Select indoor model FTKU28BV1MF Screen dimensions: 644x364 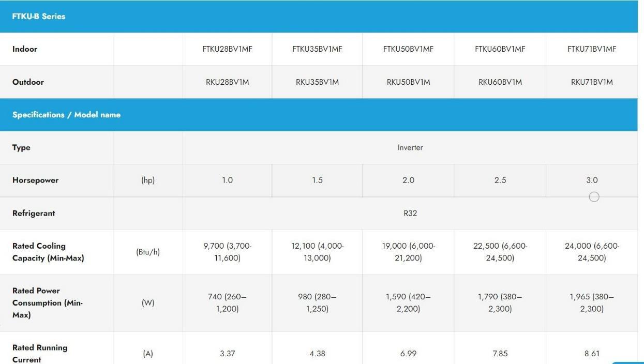pyautogui.click(x=227, y=49)
